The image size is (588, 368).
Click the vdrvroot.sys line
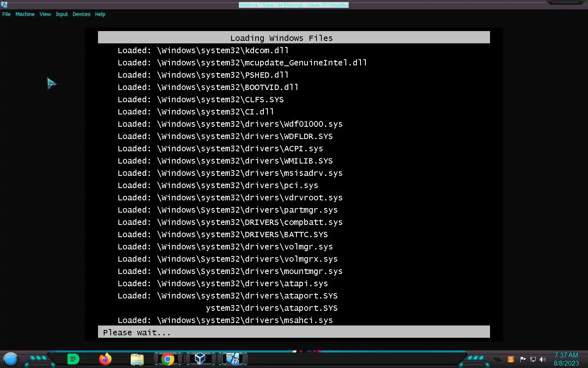[230, 197]
